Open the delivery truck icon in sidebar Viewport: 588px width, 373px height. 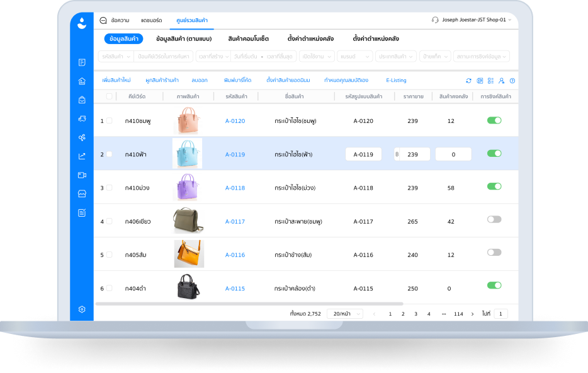[82, 118]
